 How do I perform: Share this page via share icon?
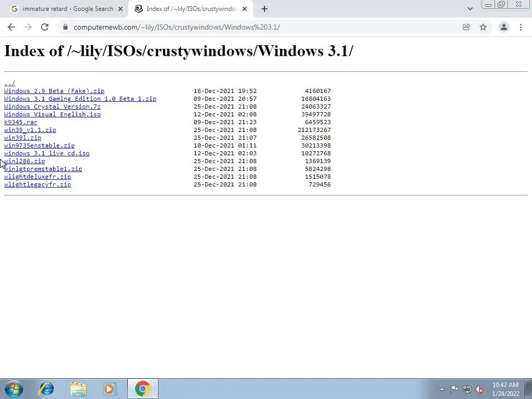point(467,27)
